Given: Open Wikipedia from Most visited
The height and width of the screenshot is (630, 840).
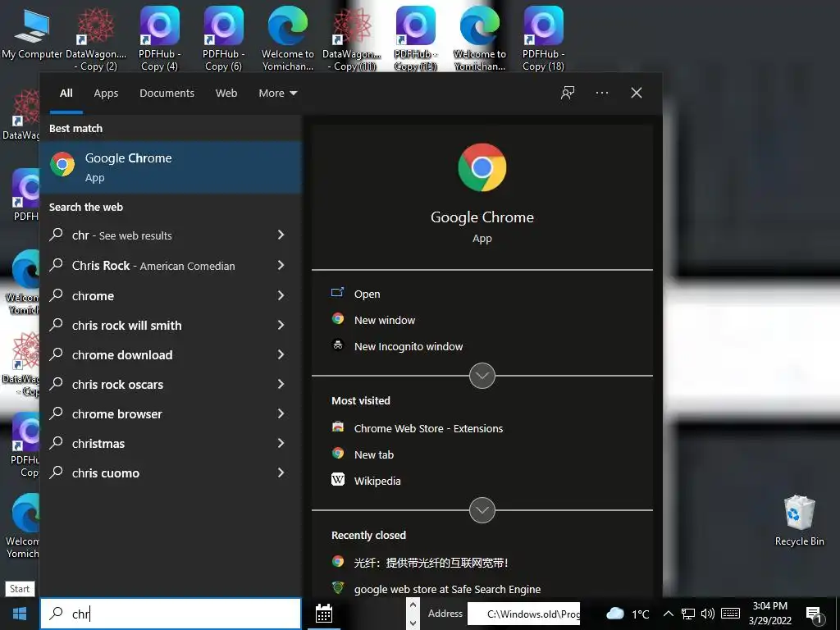Looking at the screenshot, I should 377,481.
